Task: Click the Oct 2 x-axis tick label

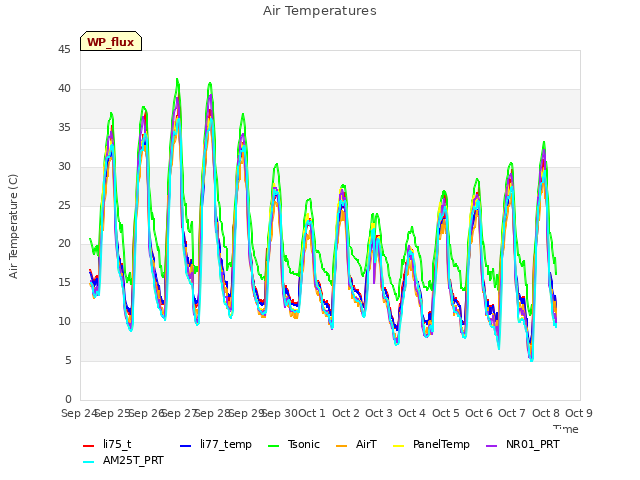Action: tap(346, 413)
